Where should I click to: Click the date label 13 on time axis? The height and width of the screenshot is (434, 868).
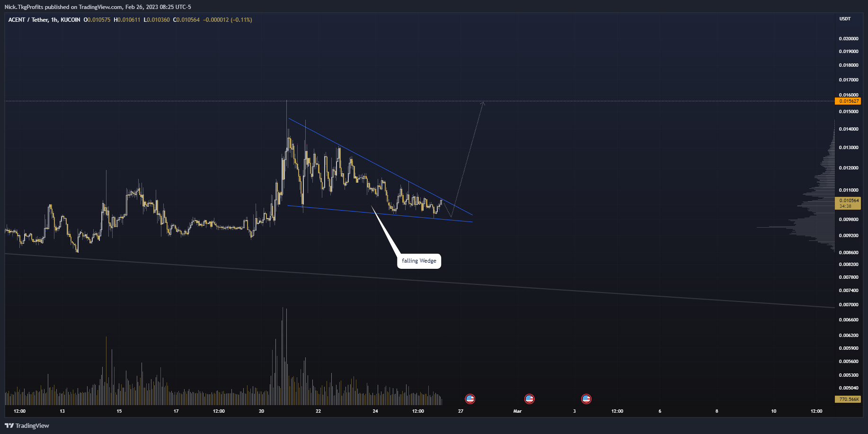[62, 411]
